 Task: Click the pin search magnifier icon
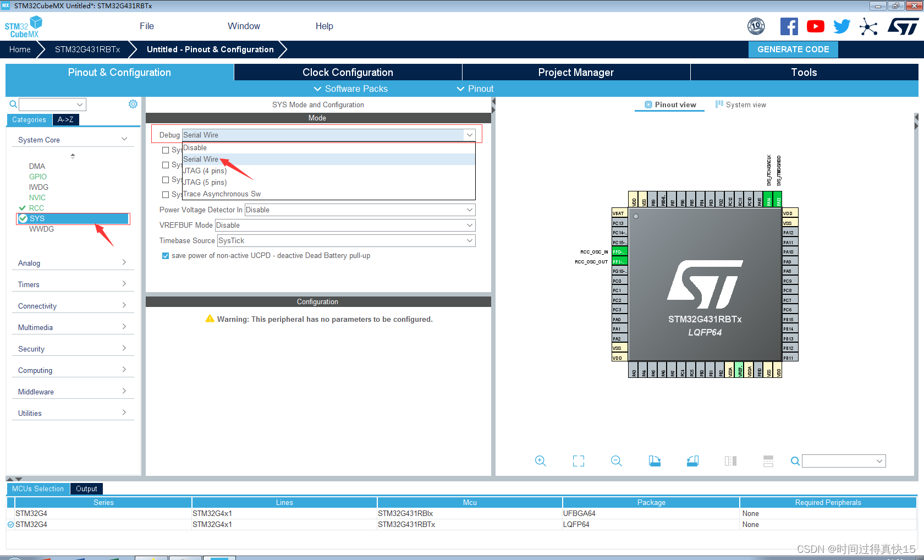click(795, 461)
